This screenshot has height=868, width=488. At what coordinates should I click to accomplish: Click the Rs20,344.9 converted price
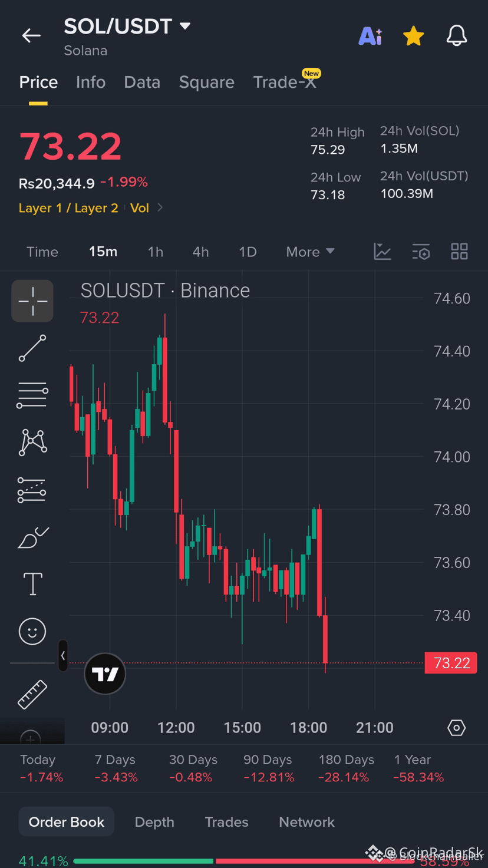[57, 183]
